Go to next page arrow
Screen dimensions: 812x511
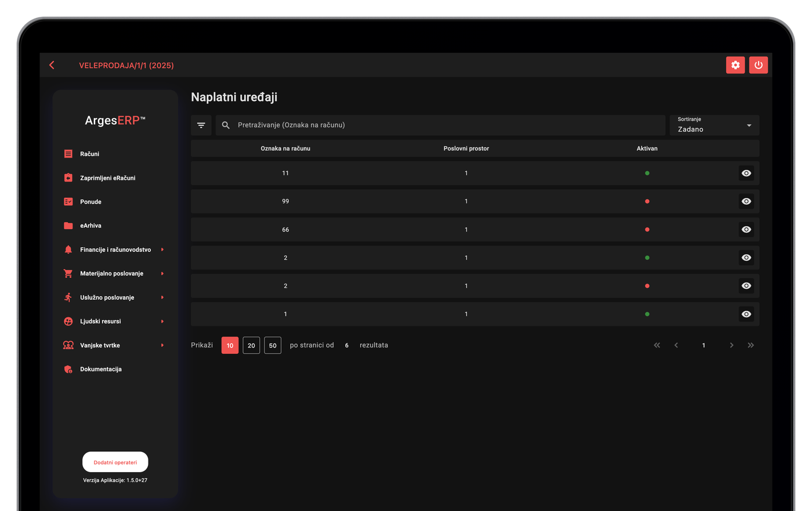[731, 345]
